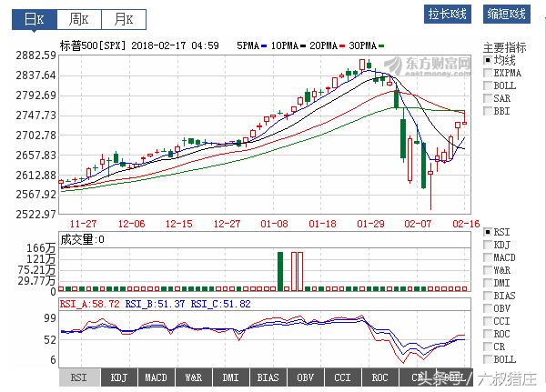
Task: Check BOLL under the 主要指标 list
Action: point(487,85)
